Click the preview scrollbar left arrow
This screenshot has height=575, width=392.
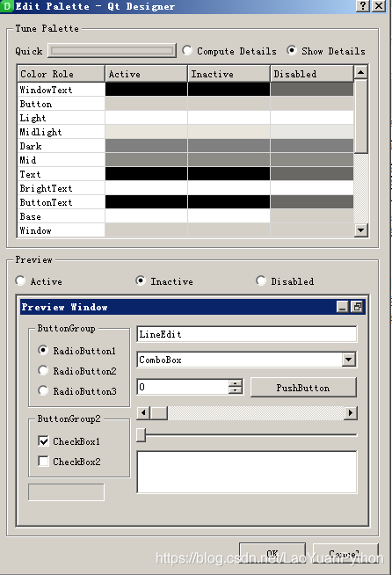[x=143, y=413]
